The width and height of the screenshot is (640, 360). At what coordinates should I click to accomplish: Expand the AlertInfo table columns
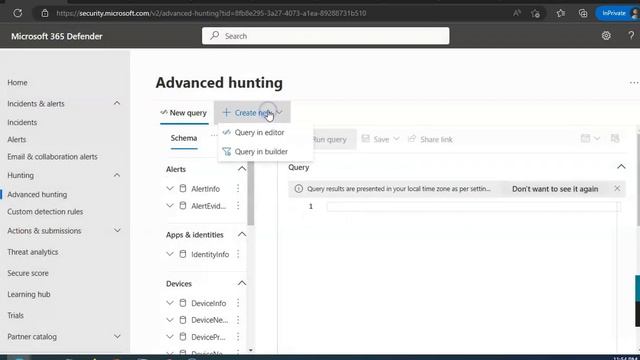(170, 189)
